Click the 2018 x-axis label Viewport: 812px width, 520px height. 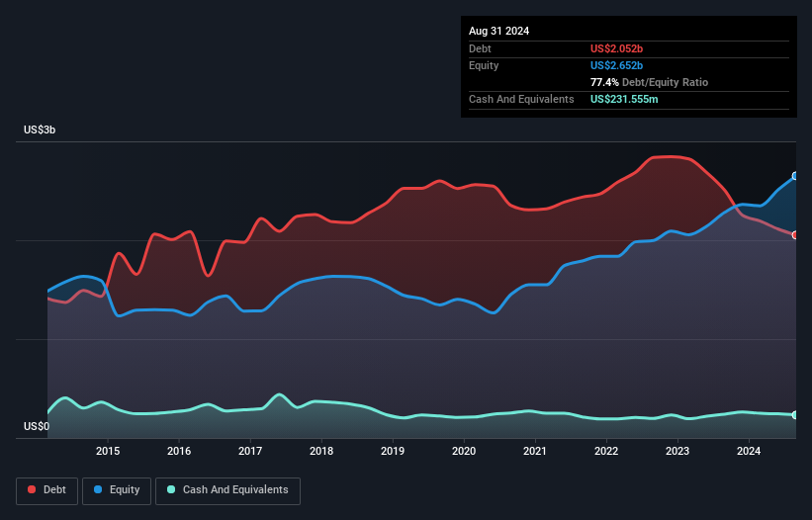321,452
